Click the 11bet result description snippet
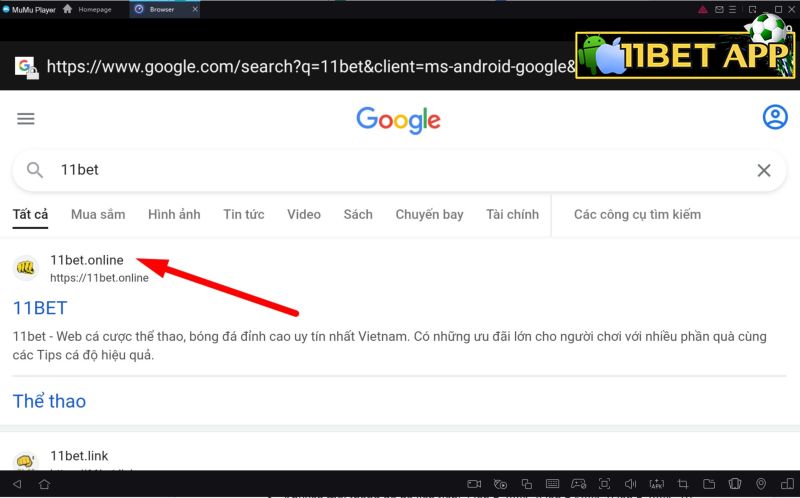The width and height of the screenshot is (800, 498). point(389,345)
